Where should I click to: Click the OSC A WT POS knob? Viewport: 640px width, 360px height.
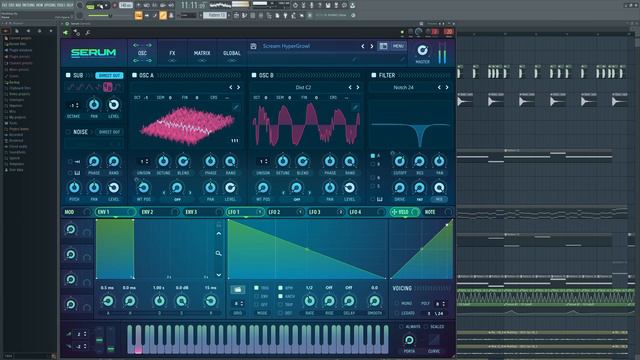click(x=144, y=188)
